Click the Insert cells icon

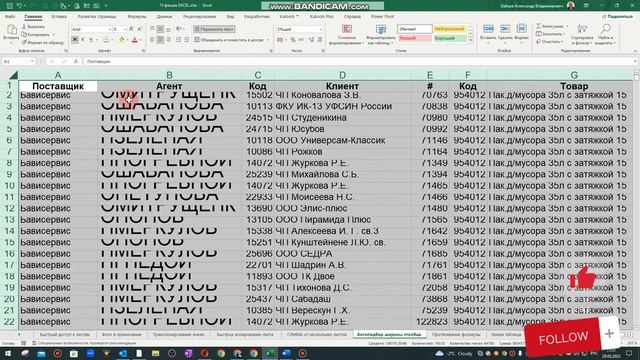click(488, 29)
